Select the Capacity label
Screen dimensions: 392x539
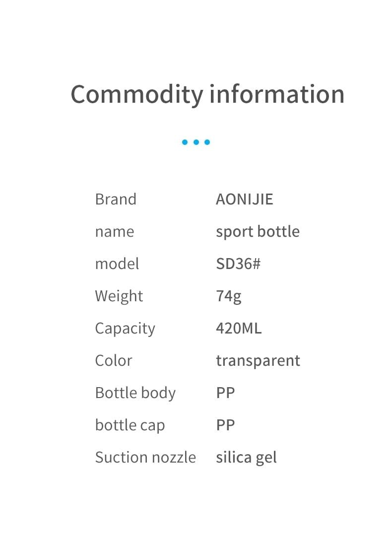(125, 329)
